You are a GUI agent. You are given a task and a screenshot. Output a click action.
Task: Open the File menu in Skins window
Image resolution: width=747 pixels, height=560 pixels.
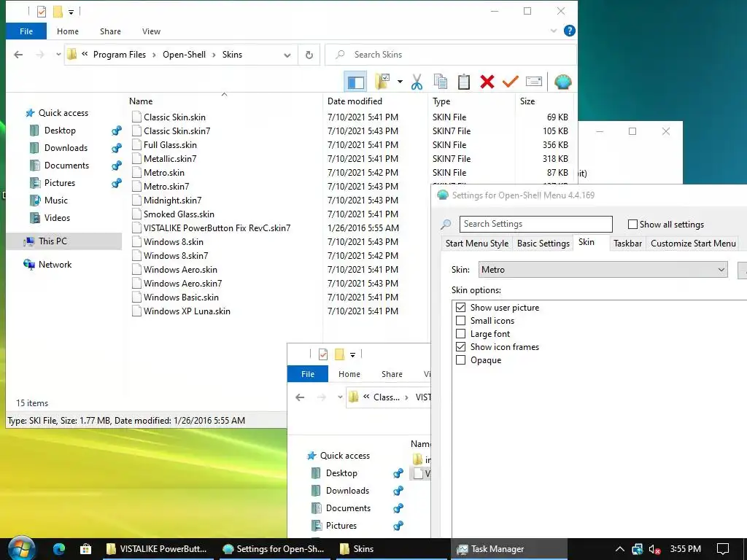point(26,31)
